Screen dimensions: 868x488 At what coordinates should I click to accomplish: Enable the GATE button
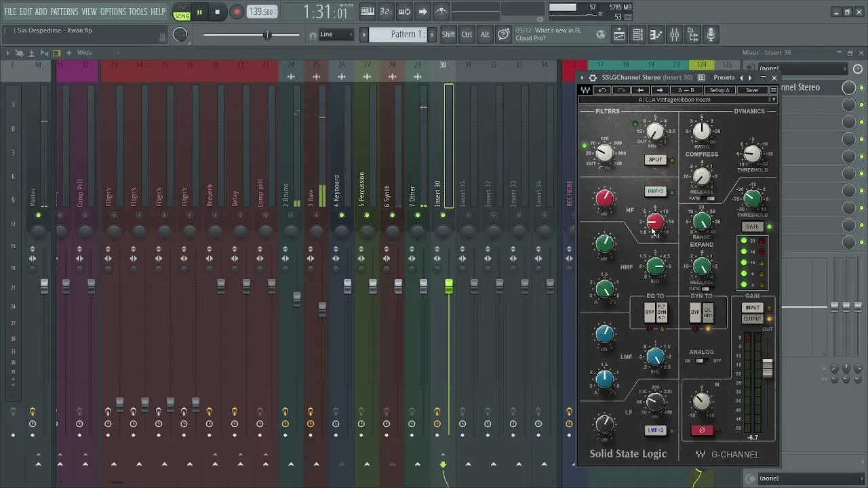pos(752,226)
